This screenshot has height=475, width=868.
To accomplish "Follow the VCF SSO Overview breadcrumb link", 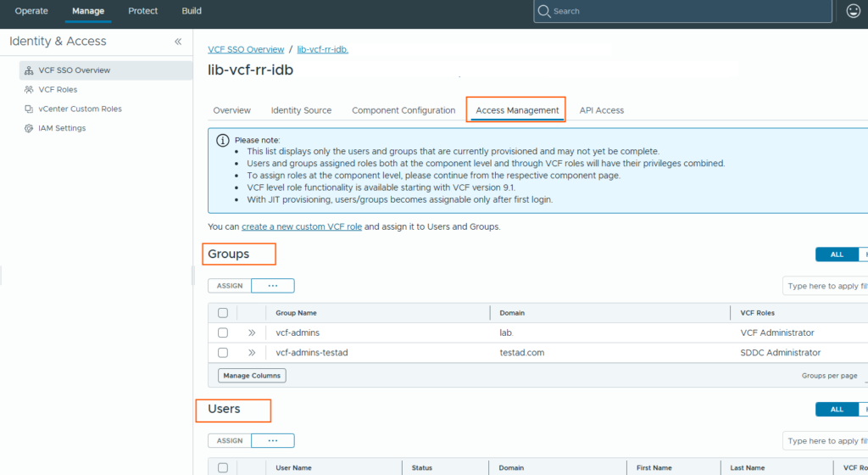I will pyautogui.click(x=246, y=49).
